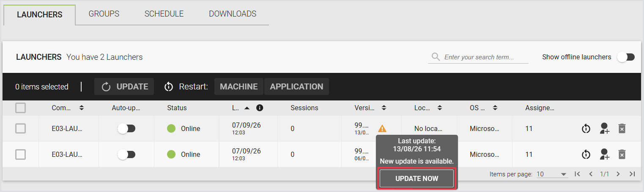The height and width of the screenshot is (192, 644).
Task: Select the first launcher row checkbox
Action: click(x=20, y=128)
